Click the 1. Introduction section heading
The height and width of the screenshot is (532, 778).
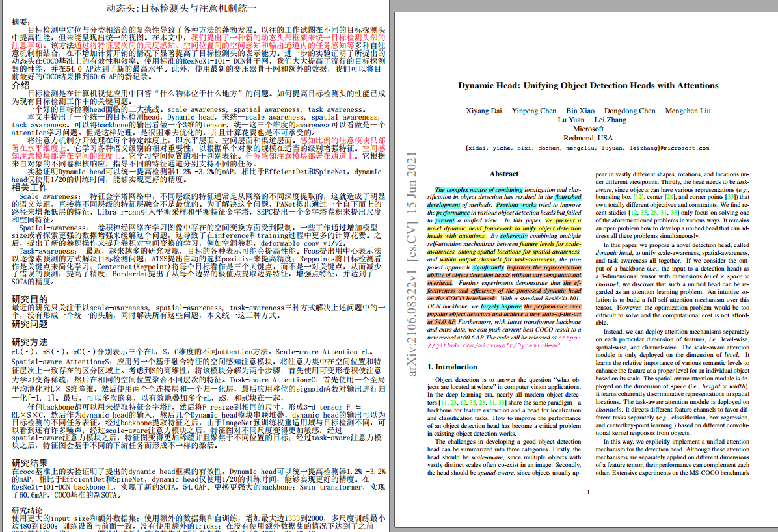pos(452,367)
